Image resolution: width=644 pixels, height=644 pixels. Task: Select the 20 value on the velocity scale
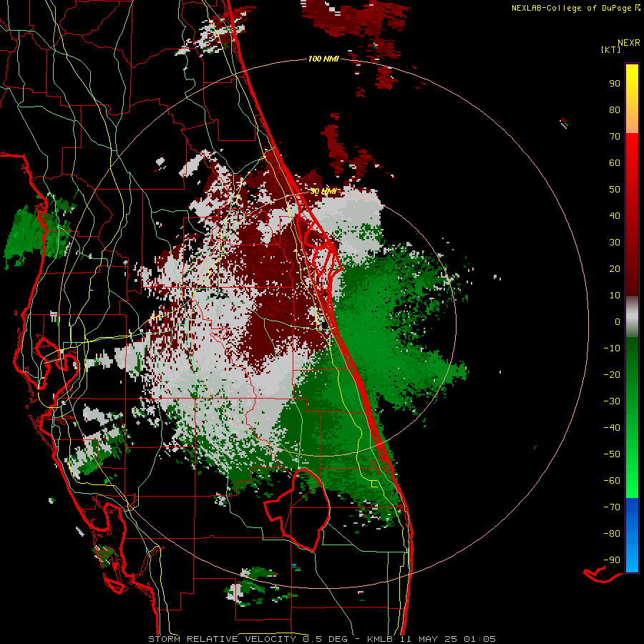615,269
